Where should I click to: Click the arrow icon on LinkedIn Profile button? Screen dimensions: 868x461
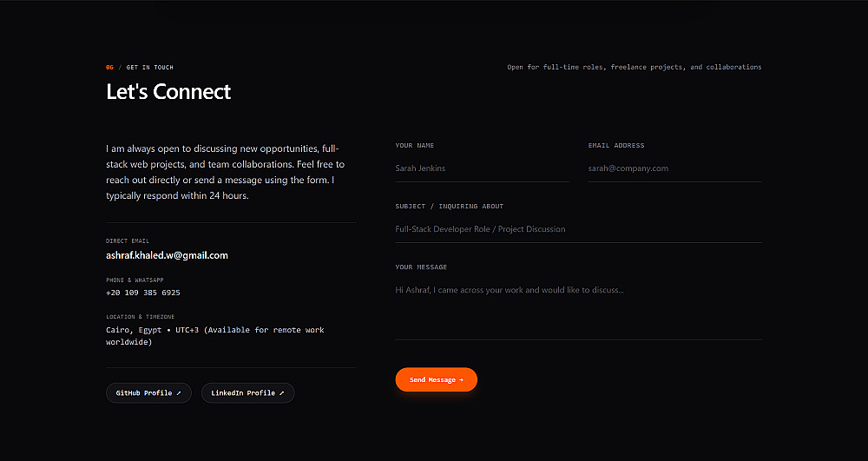tap(282, 393)
